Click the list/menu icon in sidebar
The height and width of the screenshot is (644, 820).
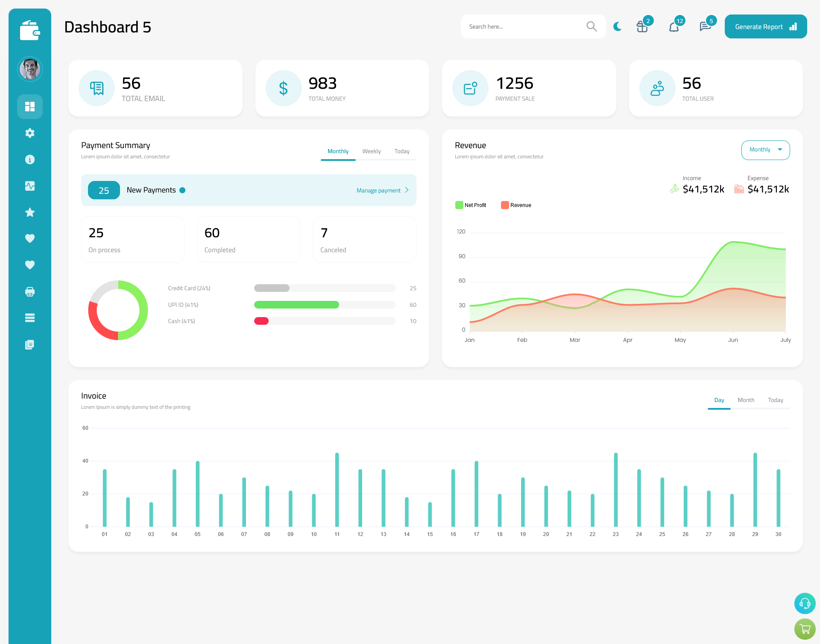[30, 318]
